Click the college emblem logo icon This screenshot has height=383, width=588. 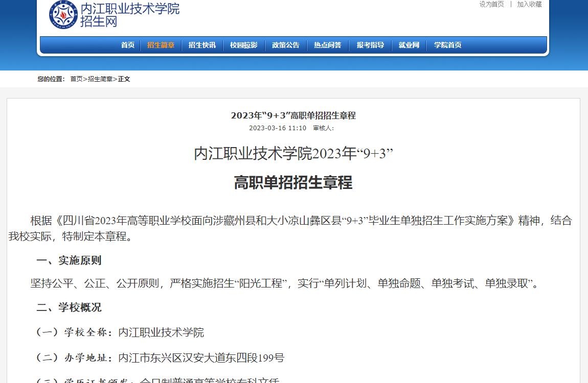coord(63,15)
